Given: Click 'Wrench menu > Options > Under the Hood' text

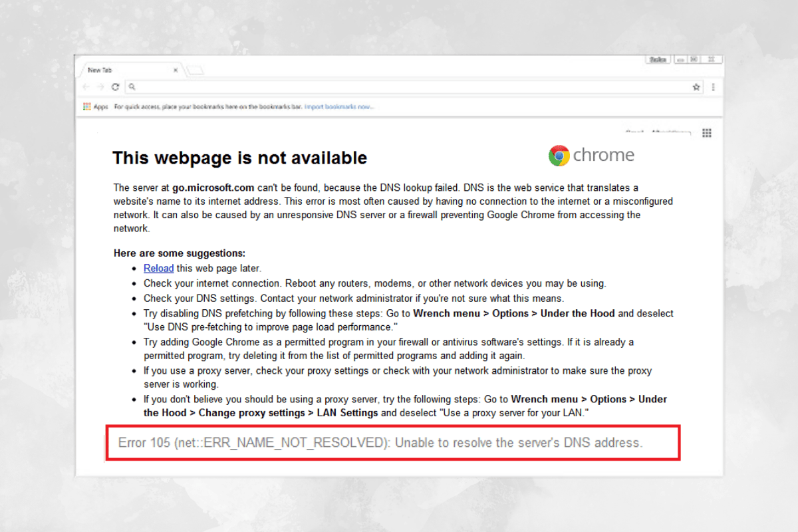Looking at the screenshot, I should [514, 313].
